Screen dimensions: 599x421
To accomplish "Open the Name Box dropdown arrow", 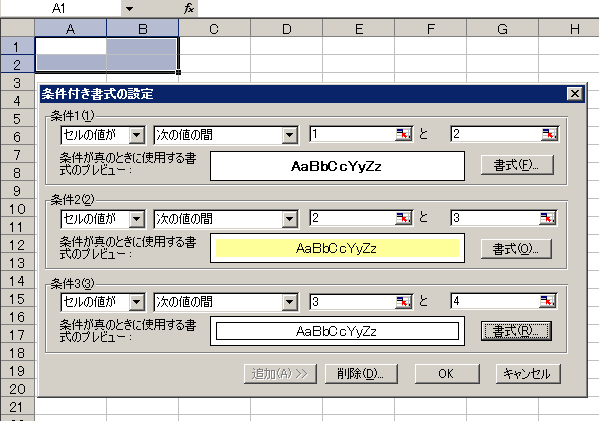I will [130, 8].
